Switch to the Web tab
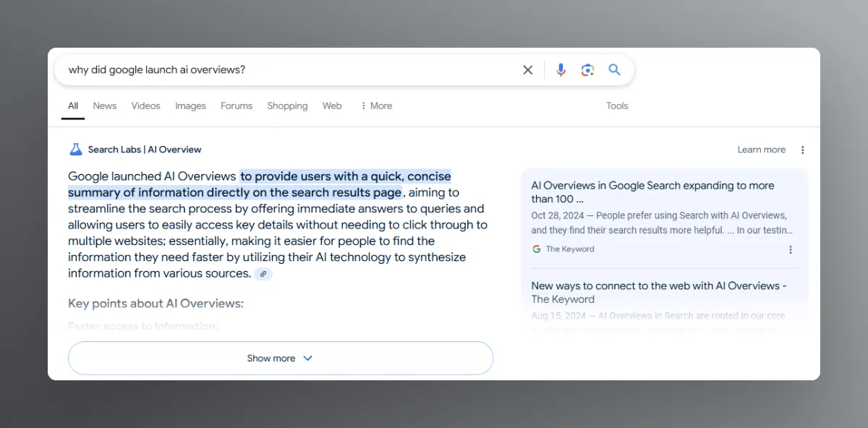Screen dimensions: 868x428 point(332,106)
